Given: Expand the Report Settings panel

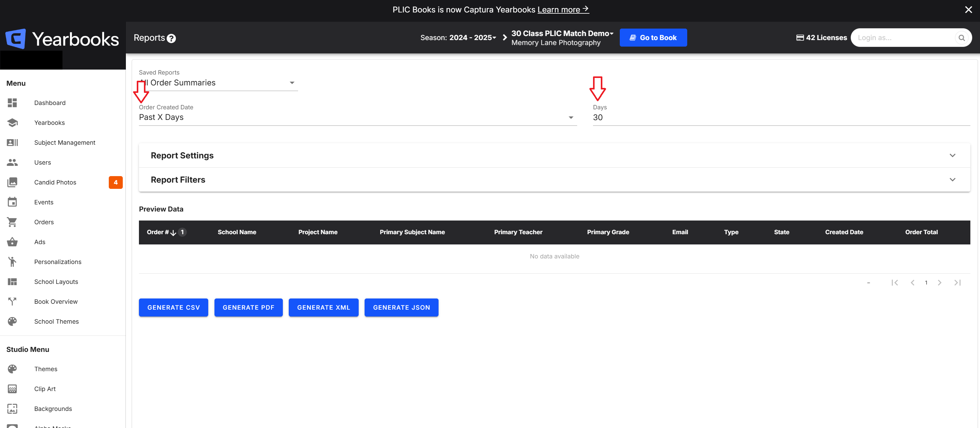Looking at the screenshot, I should tap(554, 156).
